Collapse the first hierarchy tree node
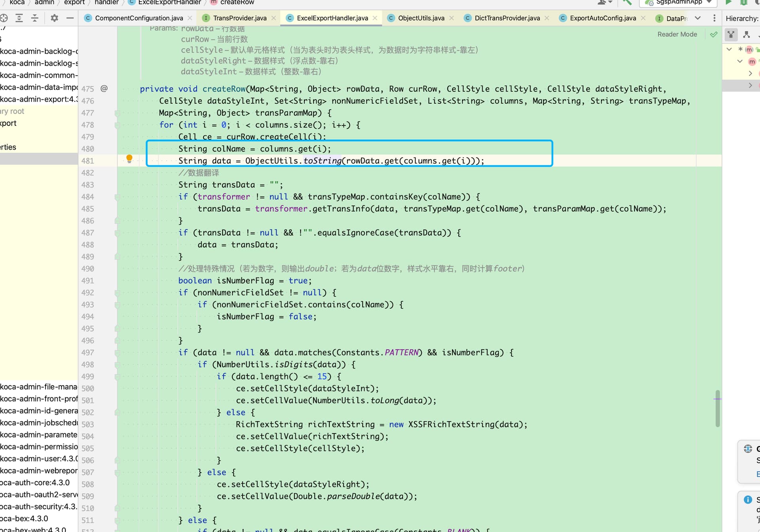 729,49
